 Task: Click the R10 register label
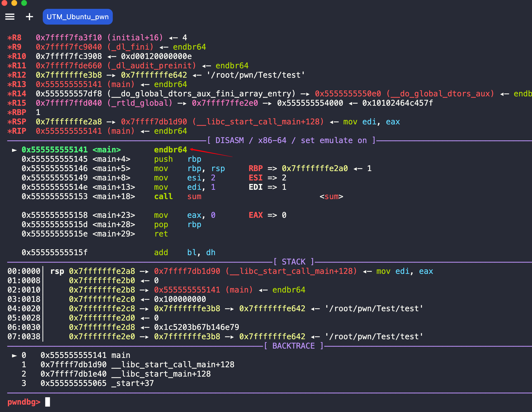click(x=17, y=56)
